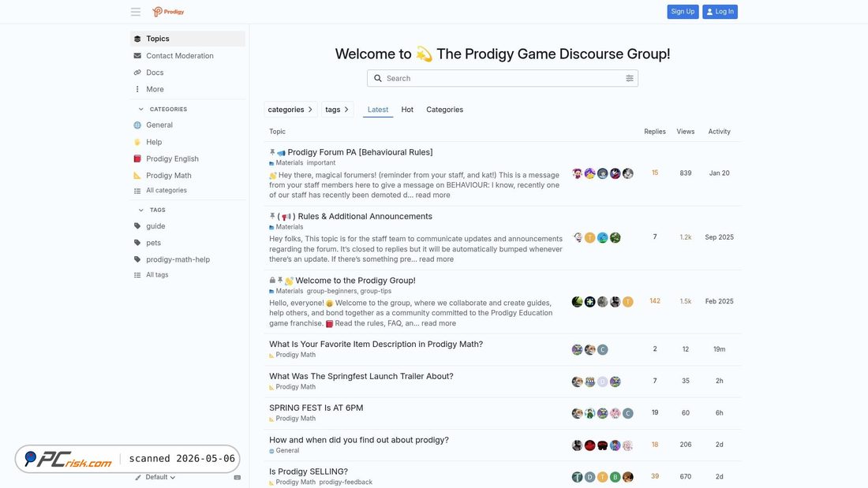Collapse the CATEGORIES sidebar section

pos(163,109)
